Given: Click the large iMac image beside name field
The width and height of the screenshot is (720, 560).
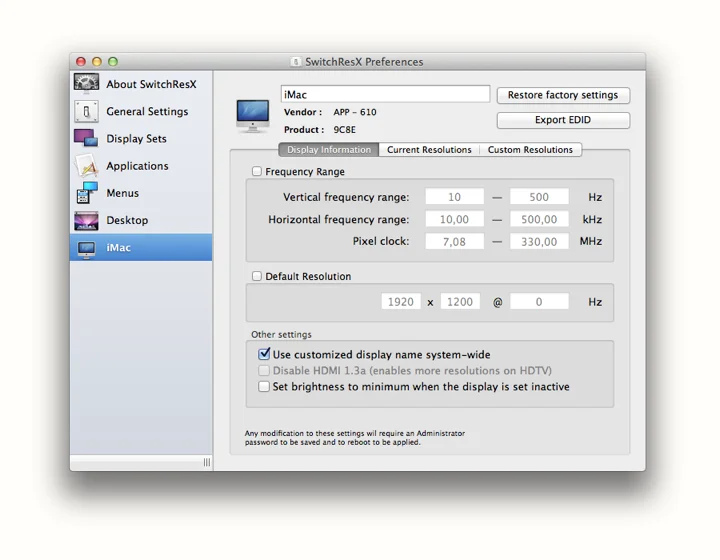Looking at the screenshot, I should click(252, 115).
